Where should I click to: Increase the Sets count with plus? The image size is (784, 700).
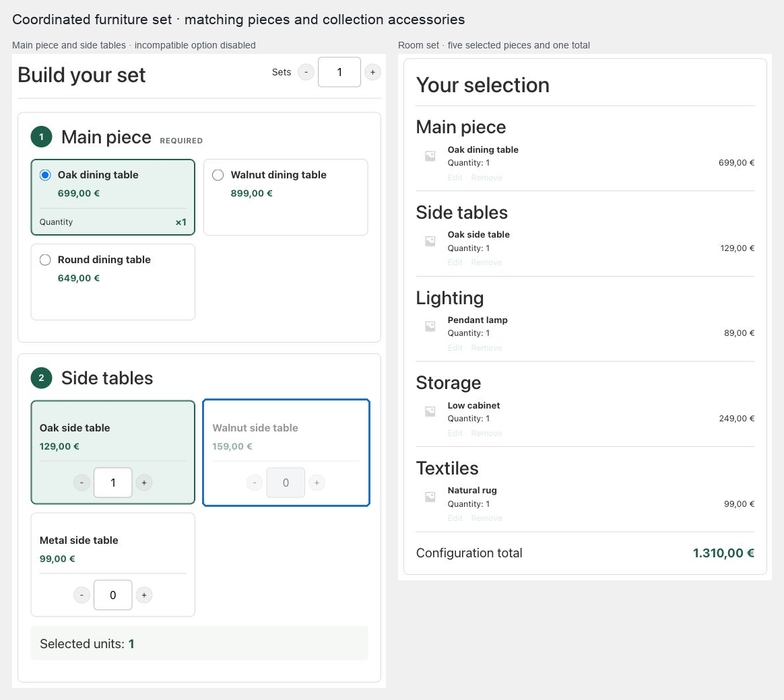pyautogui.click(x=372, y=72)
